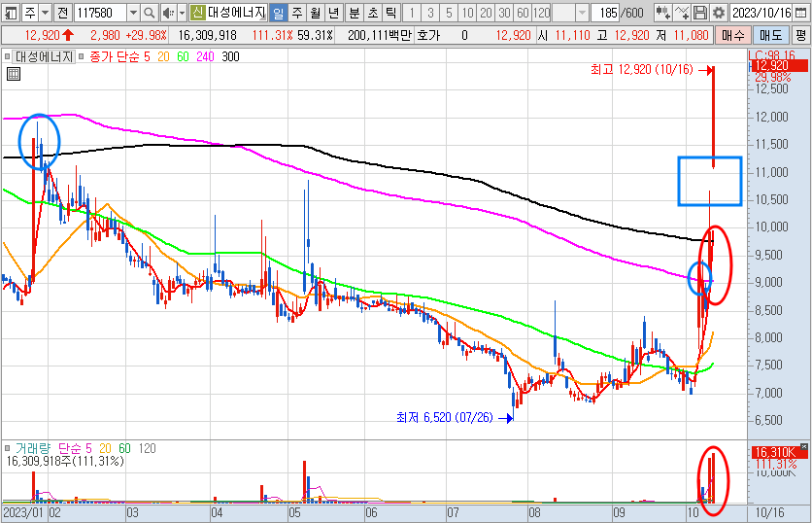Click the 평 button
Screen dimensions: 812x523
[x=801, y=35]
